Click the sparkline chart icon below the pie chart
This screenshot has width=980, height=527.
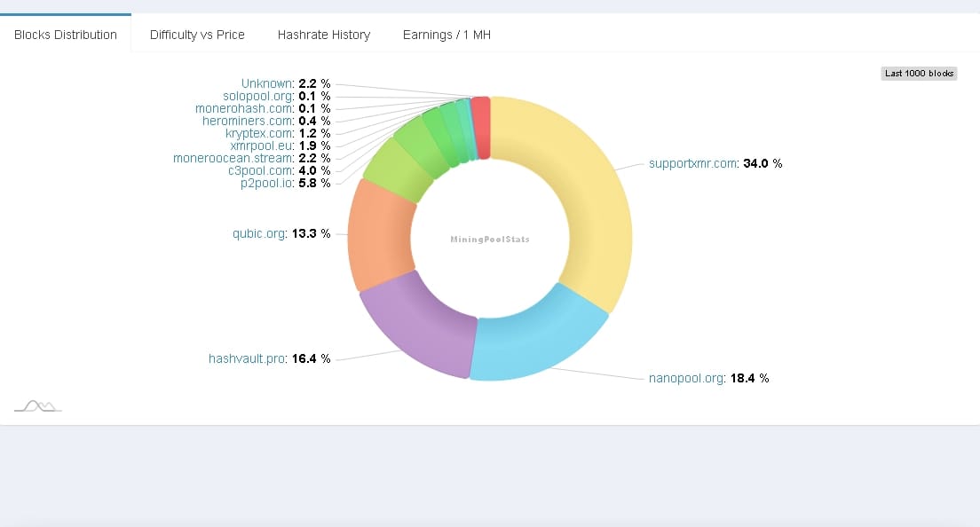pyautogui.click(x=38, y=406)
